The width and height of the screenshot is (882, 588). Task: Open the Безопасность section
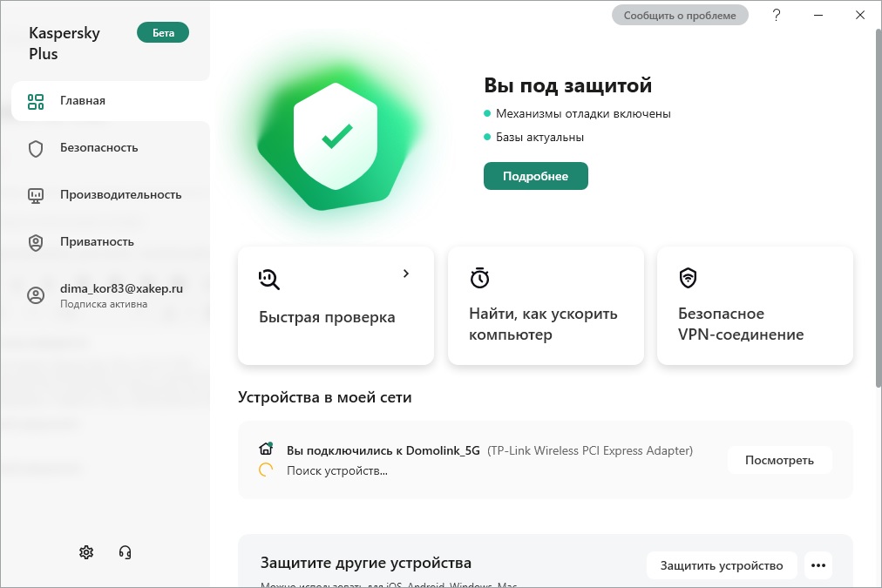(110, 148)
